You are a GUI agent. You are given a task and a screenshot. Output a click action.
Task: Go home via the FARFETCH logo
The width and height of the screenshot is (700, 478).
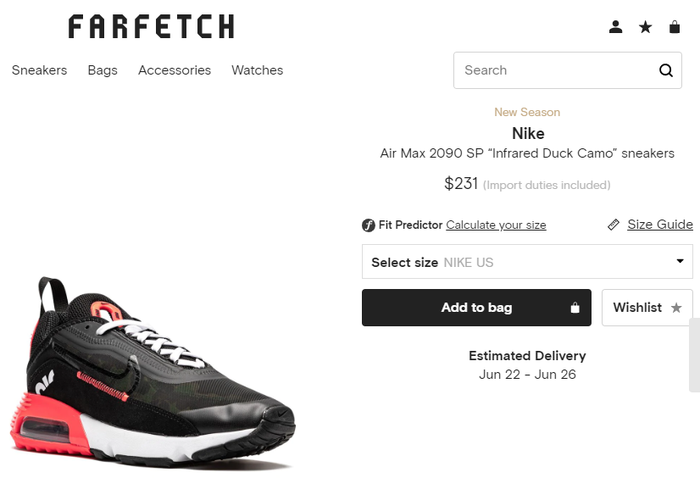(151, 27)
